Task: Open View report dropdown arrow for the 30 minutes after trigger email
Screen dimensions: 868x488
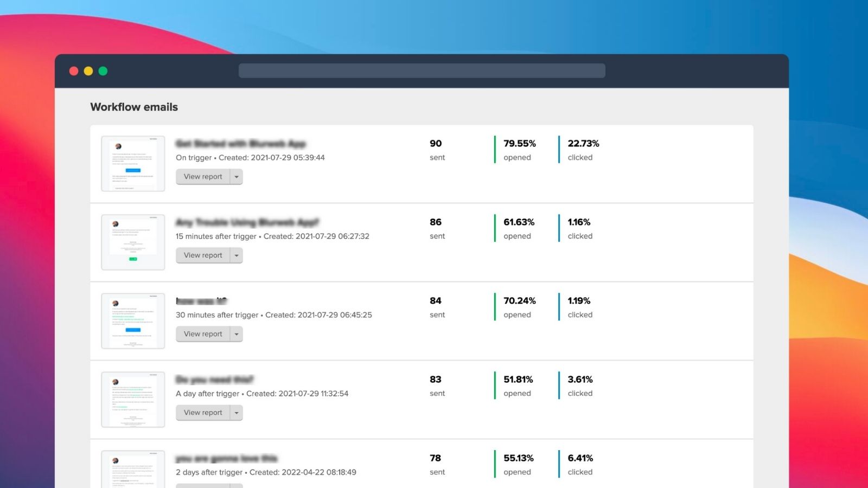Action: pos(237,334)
